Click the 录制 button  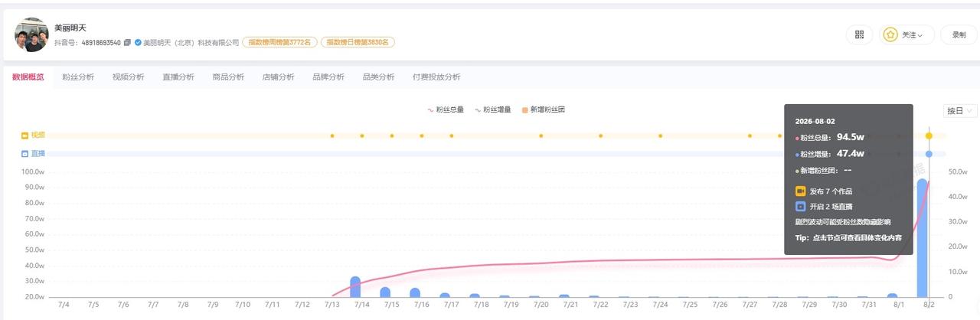959,34
